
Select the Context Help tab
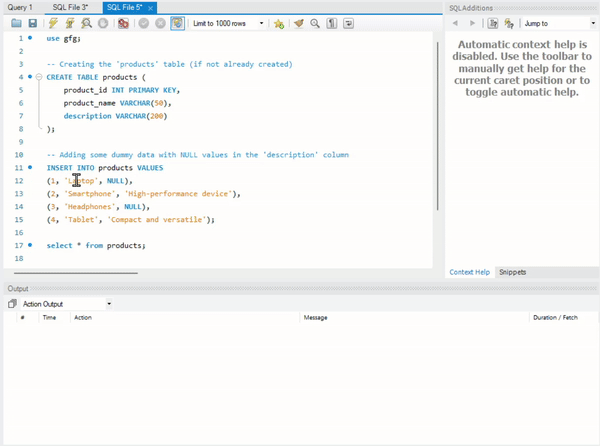click(469, 272)
